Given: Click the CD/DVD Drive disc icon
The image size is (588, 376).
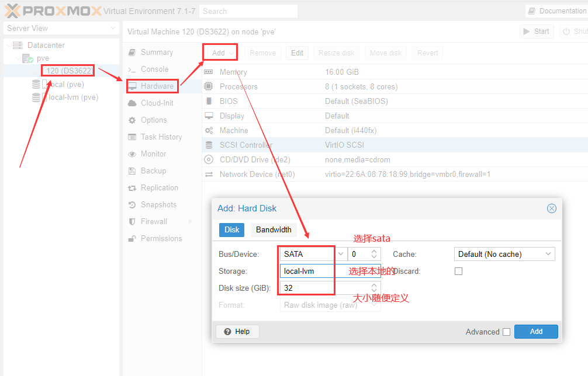Looking at the screenshot, I should 209,159.
